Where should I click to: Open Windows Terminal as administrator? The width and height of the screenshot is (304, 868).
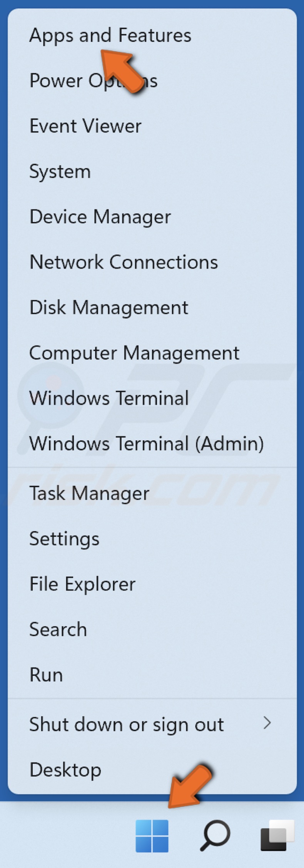[147, 443]
